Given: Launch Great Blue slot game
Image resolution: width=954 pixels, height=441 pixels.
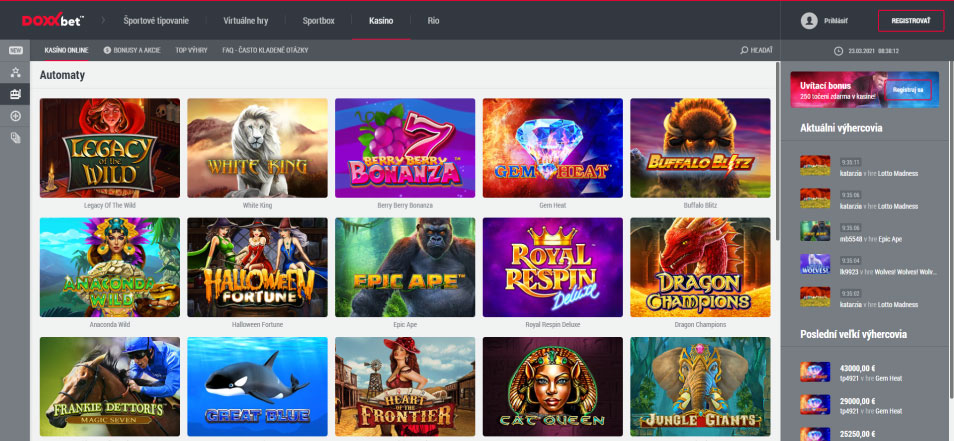Looking at the screenshot, I should pos(257,386).
